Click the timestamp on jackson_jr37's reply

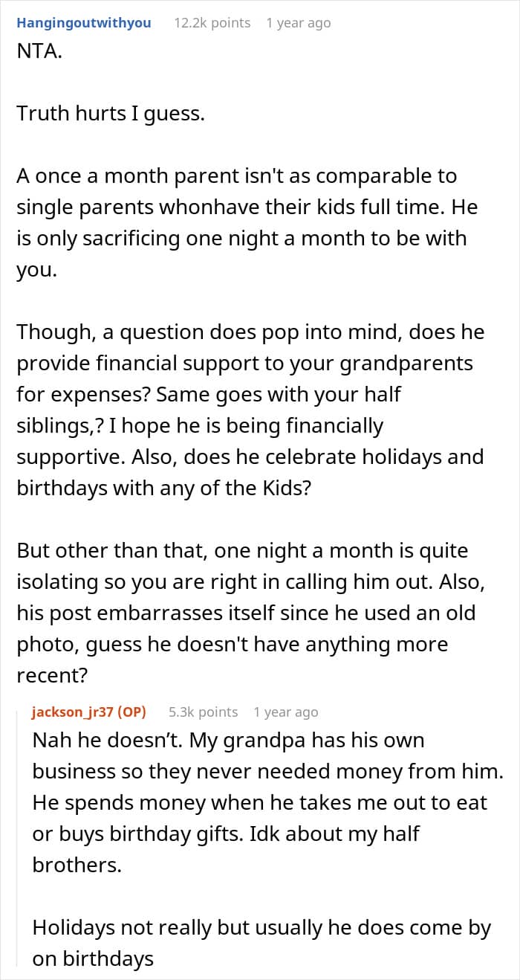point(285,712)
